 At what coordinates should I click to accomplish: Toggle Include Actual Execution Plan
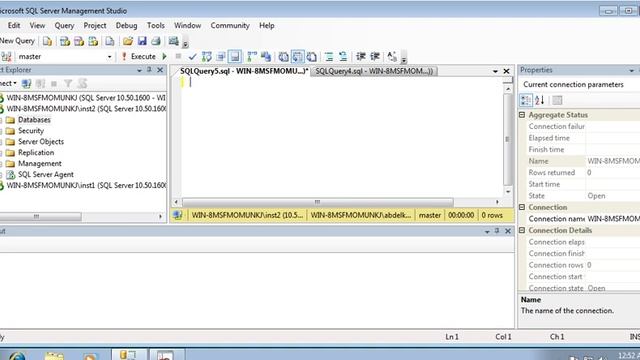252,57
